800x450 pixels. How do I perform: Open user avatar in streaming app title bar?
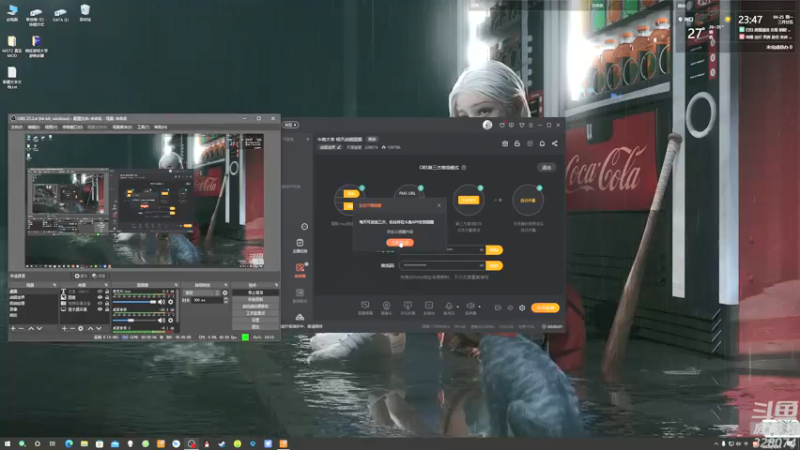tap(487, 125)
